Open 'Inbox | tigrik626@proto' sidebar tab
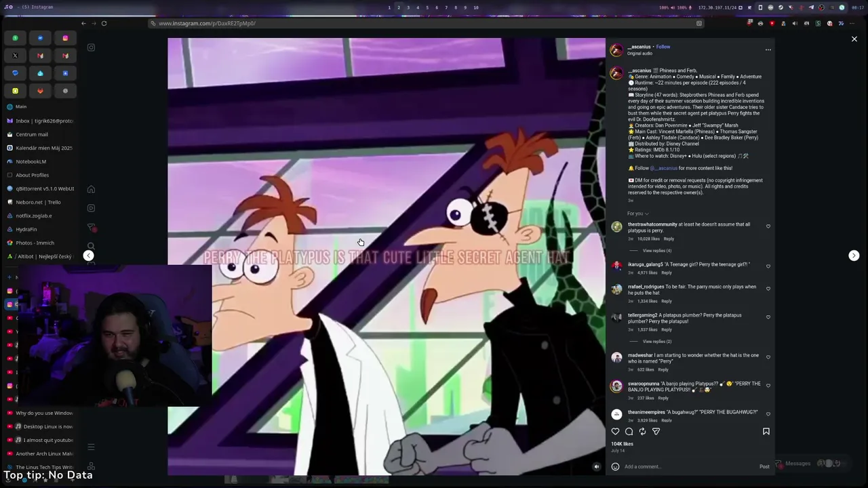 pyautogui.click(x=41, y=121)
